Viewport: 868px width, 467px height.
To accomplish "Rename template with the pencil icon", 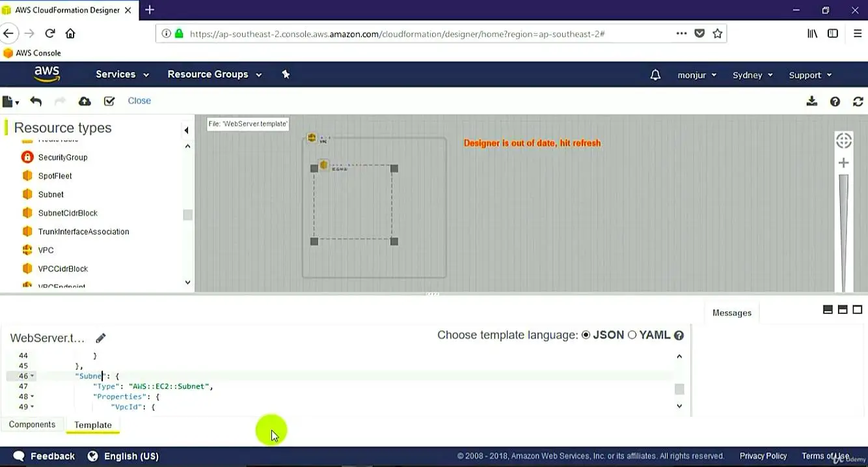I will [100, 337].
